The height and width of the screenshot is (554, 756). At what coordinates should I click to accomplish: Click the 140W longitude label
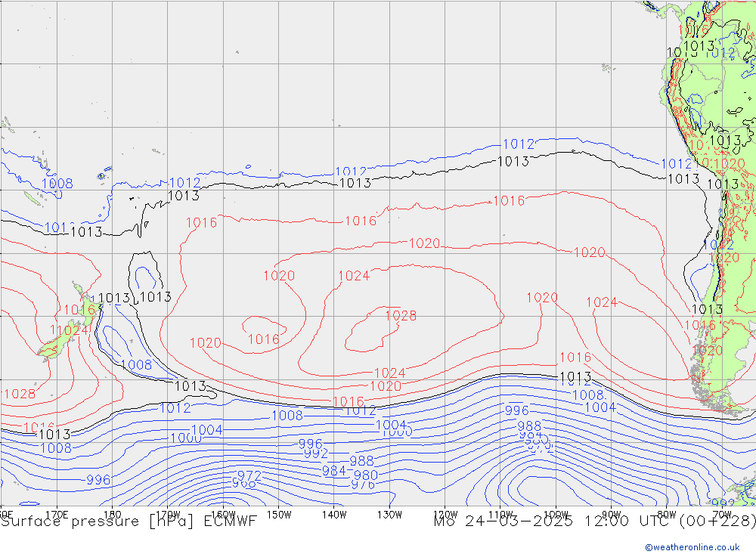[x=334, y=515]
